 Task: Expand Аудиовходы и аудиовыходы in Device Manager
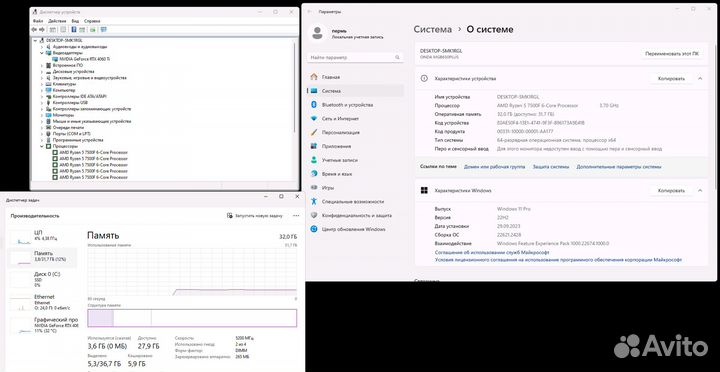pyautogui.click(x=42, y=47)
